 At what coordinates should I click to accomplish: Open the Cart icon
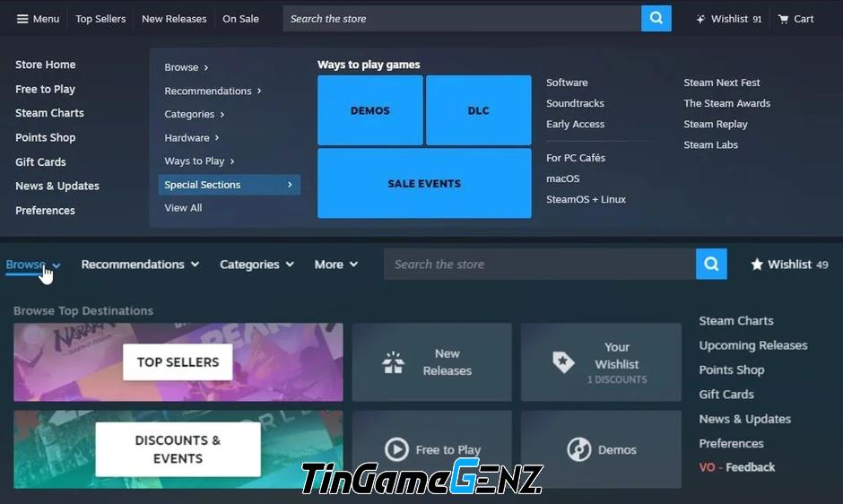point(783,19)
